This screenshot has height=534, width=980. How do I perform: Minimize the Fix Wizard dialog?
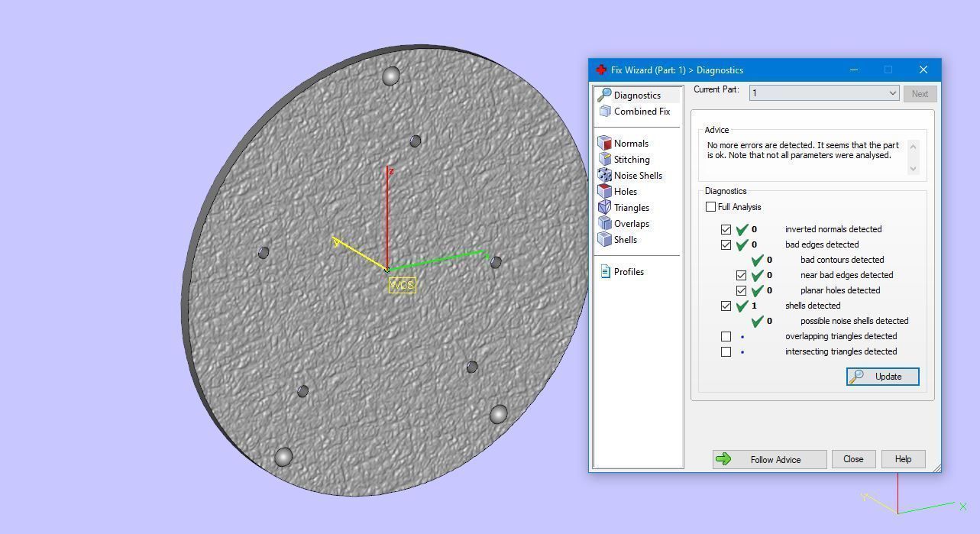[853, 70]
